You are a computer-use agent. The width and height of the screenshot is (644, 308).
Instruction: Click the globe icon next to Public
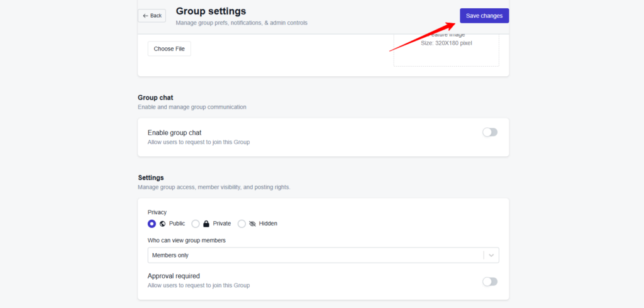click(x=163, y=224)
